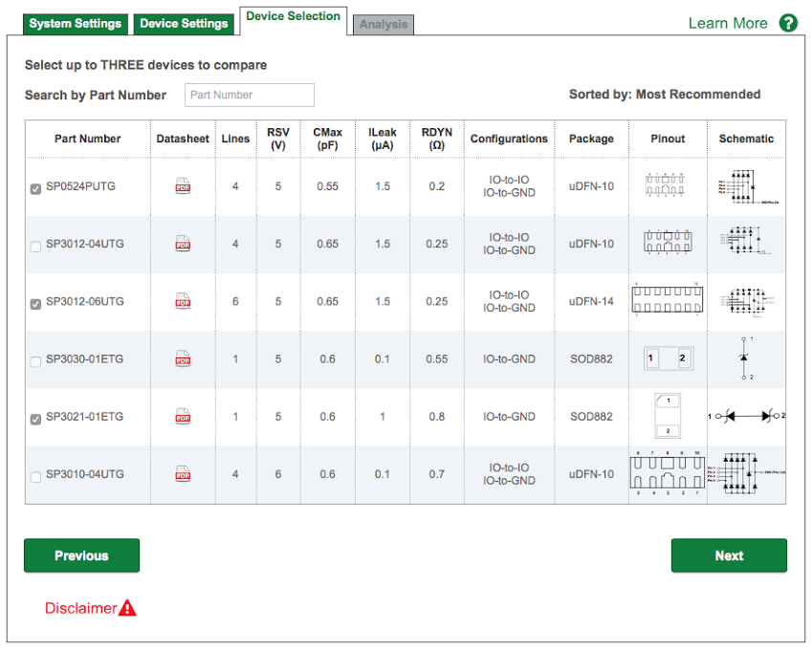812x649 pixels.
Task: Check the SP3012-04UTG device checkbox
Action: (x=36, y=247)
